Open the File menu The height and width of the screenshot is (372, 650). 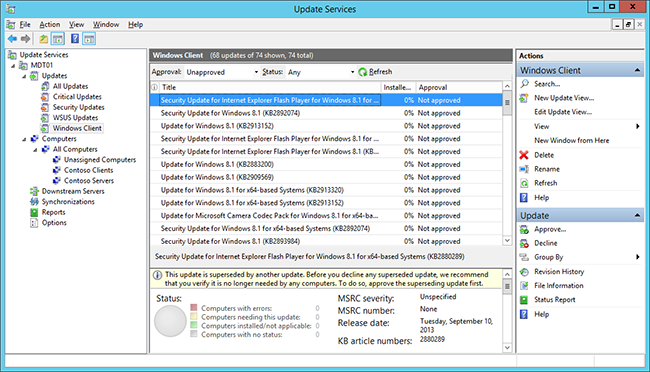point(25,24)
